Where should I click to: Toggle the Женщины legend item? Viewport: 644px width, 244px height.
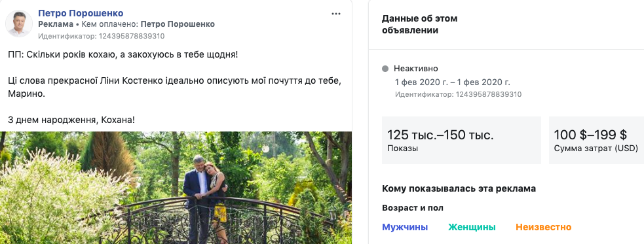[472, 227]
